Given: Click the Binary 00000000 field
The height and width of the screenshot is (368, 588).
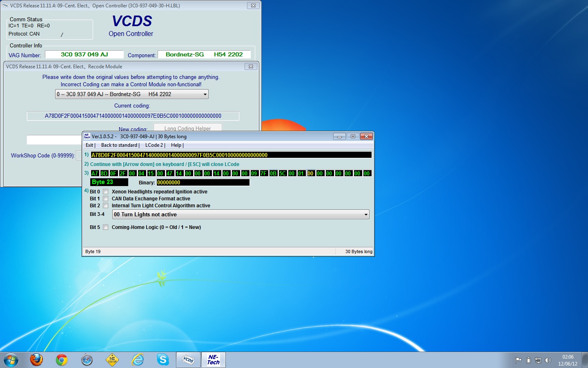Looking at the screenshot, I should [203, 182].
